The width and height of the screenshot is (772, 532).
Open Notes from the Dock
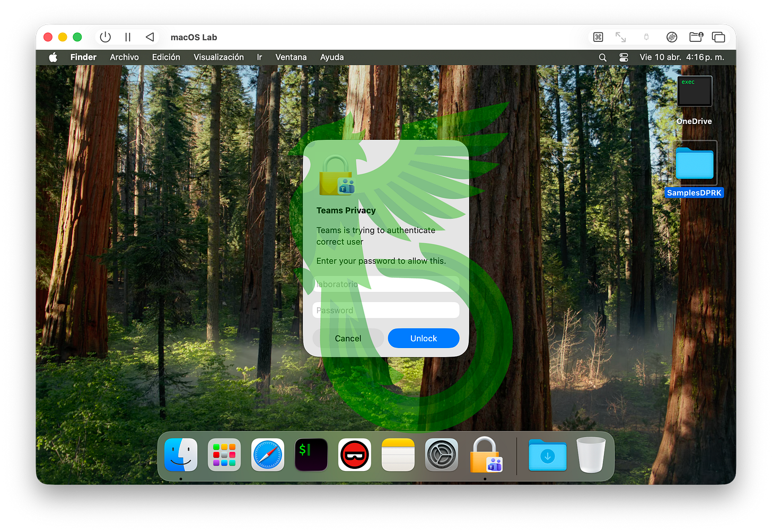(398, 455)
